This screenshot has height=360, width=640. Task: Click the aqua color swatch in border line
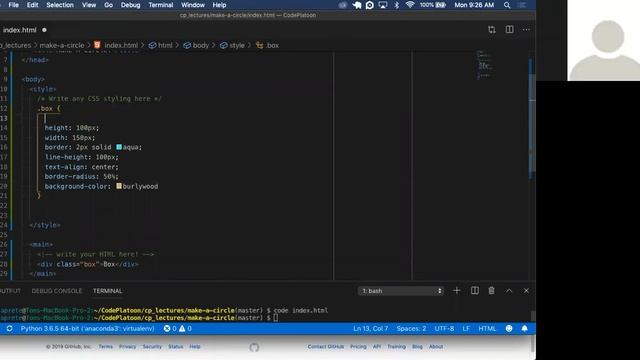[119, 147]
